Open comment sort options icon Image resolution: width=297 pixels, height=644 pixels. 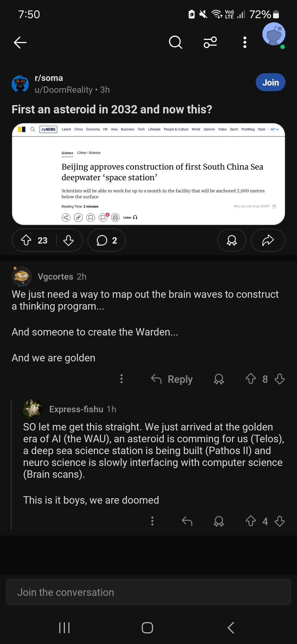pos(210,42)
